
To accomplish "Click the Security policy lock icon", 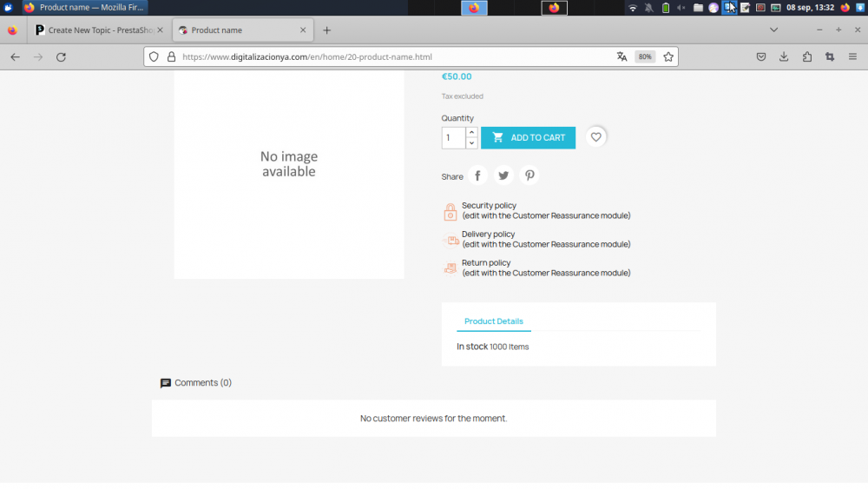I will click(450, 212).
